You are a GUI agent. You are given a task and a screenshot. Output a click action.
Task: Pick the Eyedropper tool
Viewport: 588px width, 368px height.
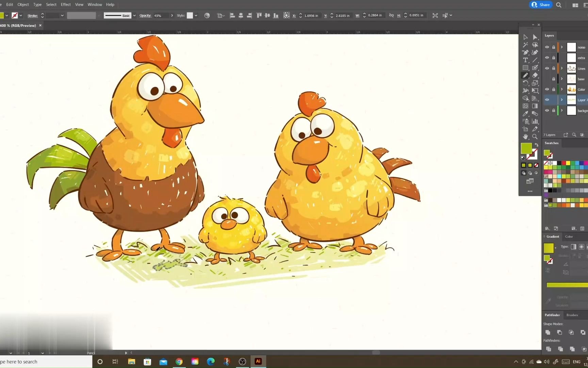coord(525,114)
